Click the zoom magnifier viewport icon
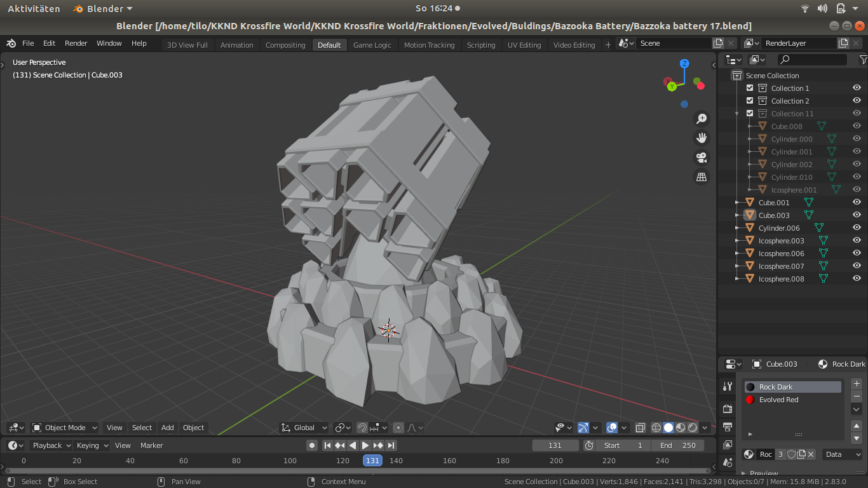868x488 pixels. pos(702,119)
